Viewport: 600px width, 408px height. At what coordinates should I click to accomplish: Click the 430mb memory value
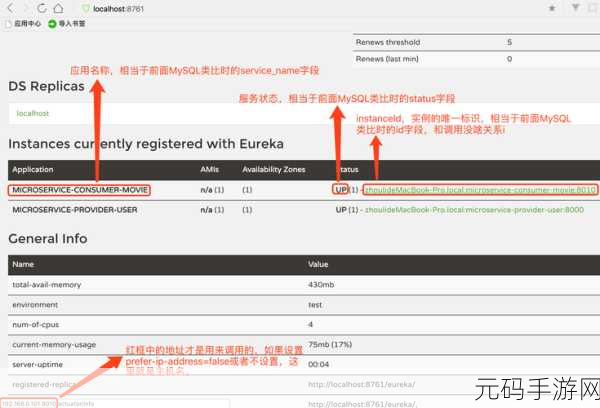point(321,285)
